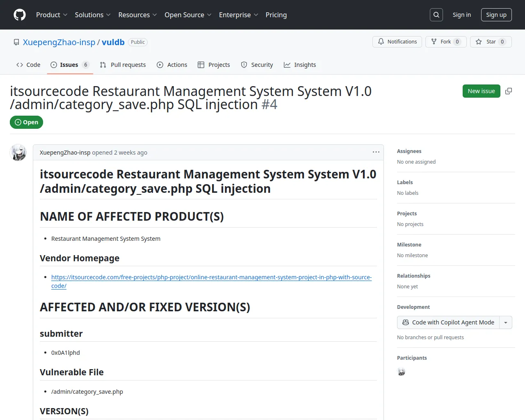
Task: Click the Sign in link
Action: [462, 15]
